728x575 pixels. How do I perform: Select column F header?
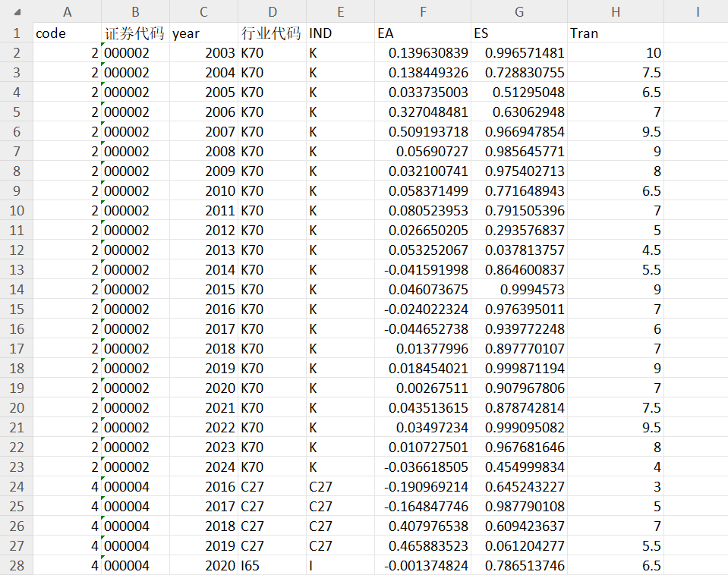[x=423, y=11]
